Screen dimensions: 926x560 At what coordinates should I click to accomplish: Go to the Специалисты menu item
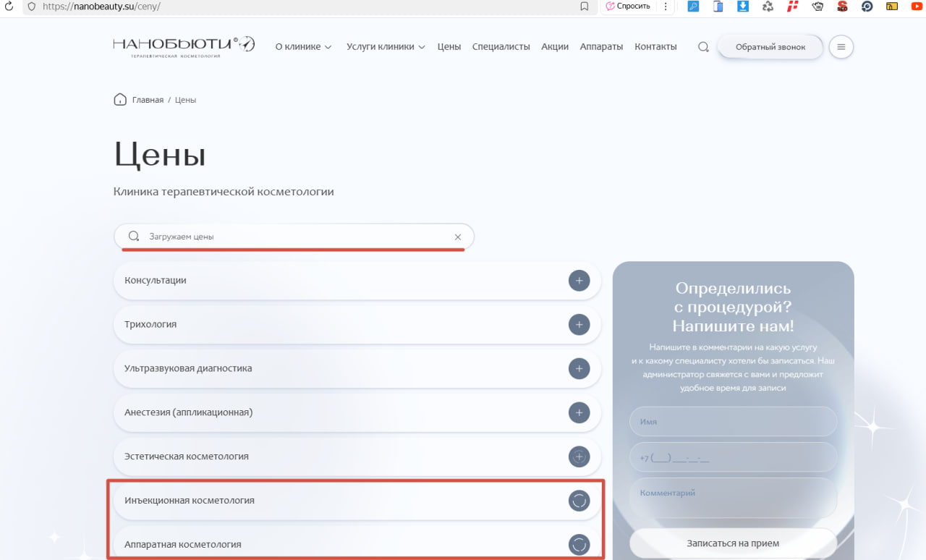501,47
